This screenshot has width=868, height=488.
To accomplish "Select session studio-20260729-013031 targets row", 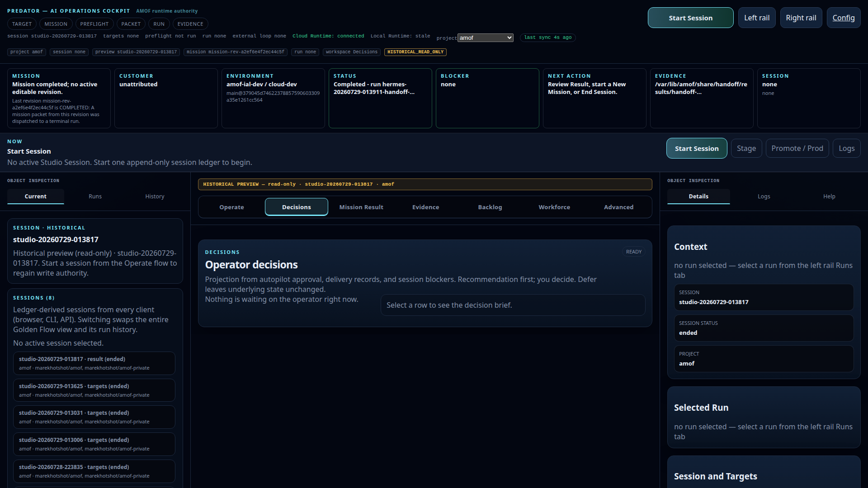I will [x=94, y=417].
